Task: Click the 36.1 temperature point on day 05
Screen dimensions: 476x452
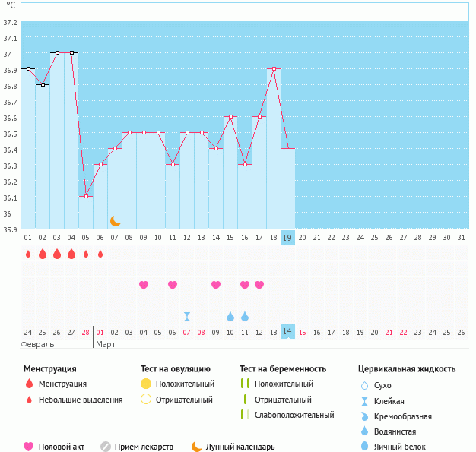Action: coord(86,196)
